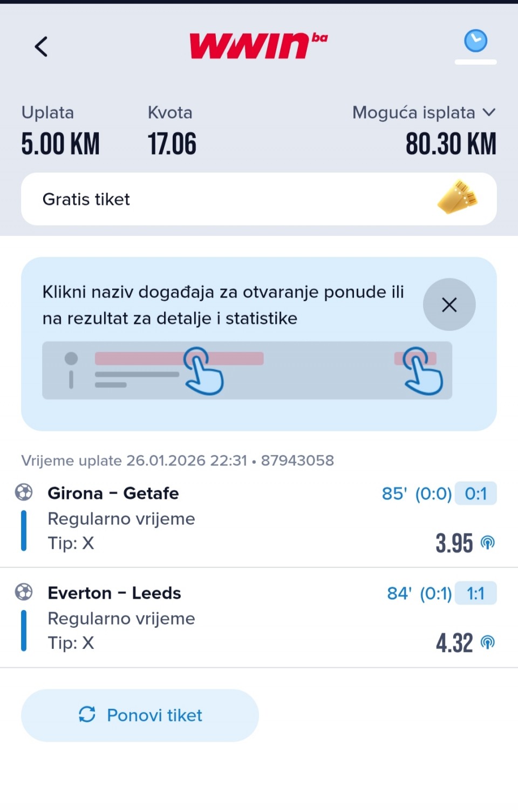The image size is (518, 812).
Task: Expand the Moguća isplata chevron
Action: pyautogui.click(x=489, y=112)
